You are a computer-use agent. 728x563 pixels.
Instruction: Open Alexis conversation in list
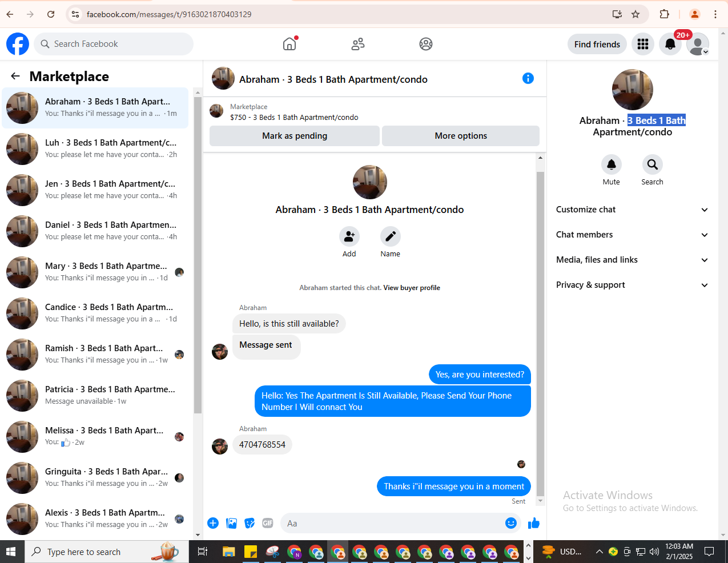[x=95, y=519]
